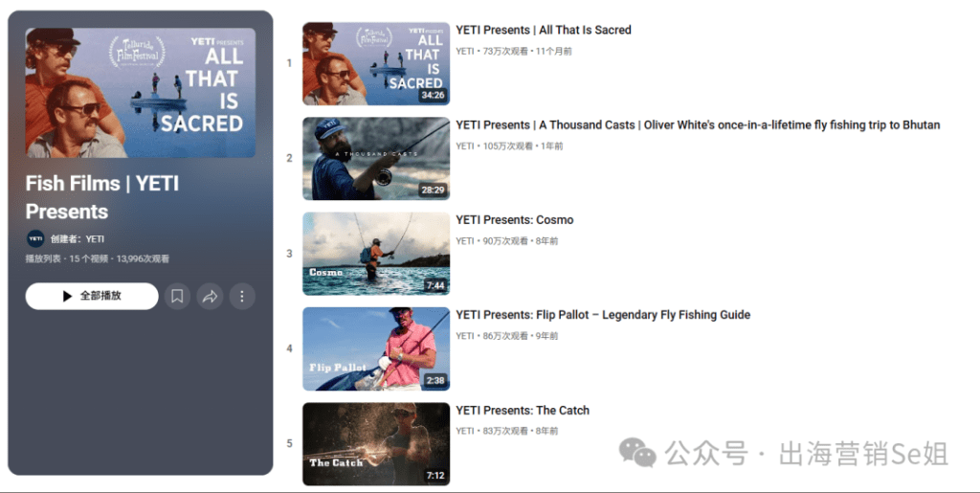Open the Cosmo video thumbnail
The width and height of the screenshot is (980, 493).
coord(376,254)
